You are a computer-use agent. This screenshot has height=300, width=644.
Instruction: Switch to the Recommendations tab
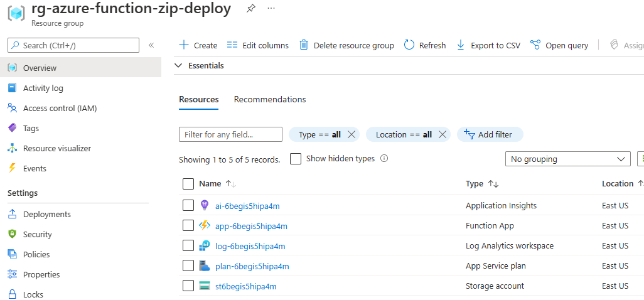[x=270, y=99]
